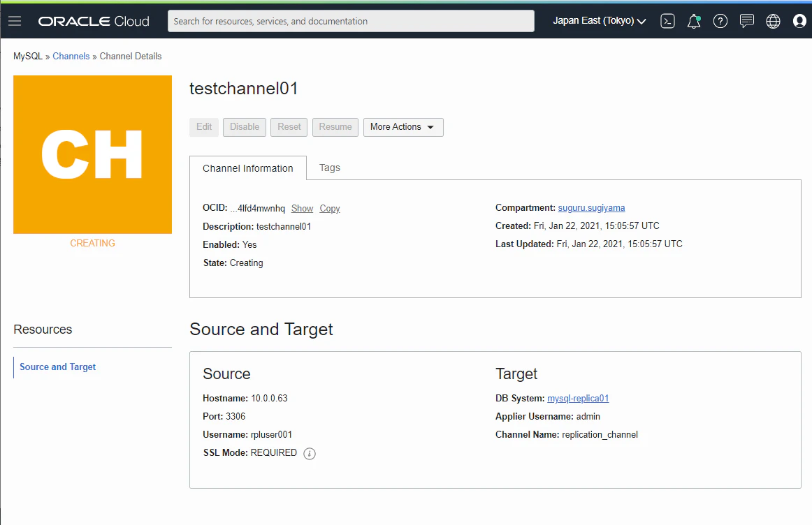
Task: Click the orange CH channel thumbnail
Action: point(93,155)
